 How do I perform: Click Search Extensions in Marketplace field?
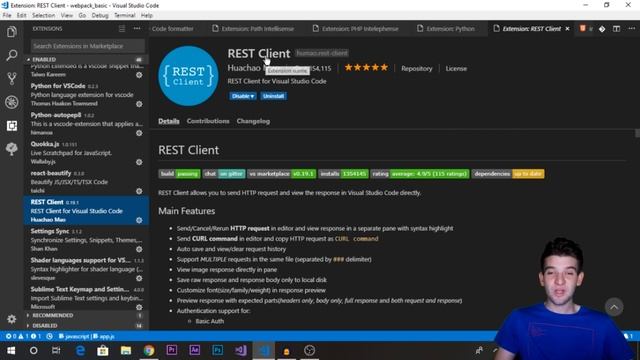[x=87, y=46]
